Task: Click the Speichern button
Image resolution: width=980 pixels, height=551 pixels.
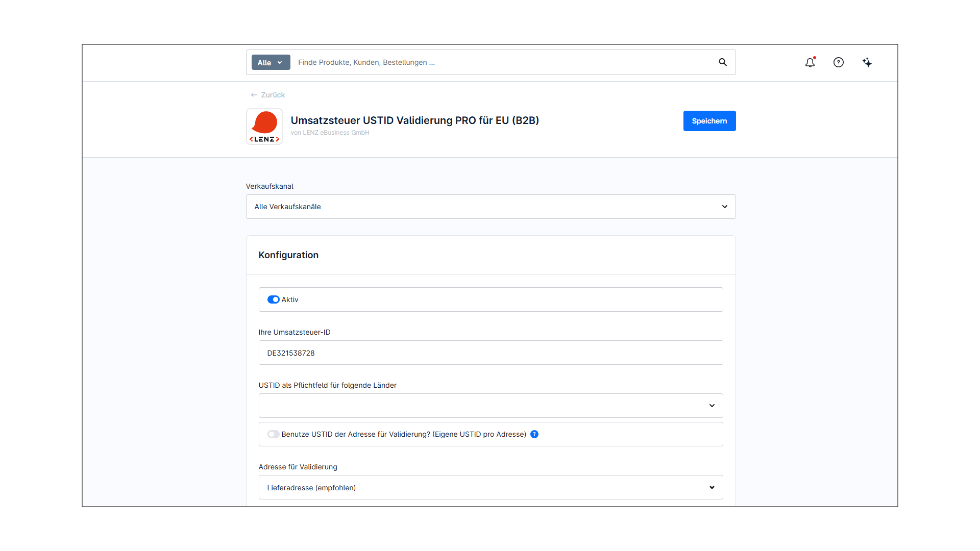Action: 709,121
